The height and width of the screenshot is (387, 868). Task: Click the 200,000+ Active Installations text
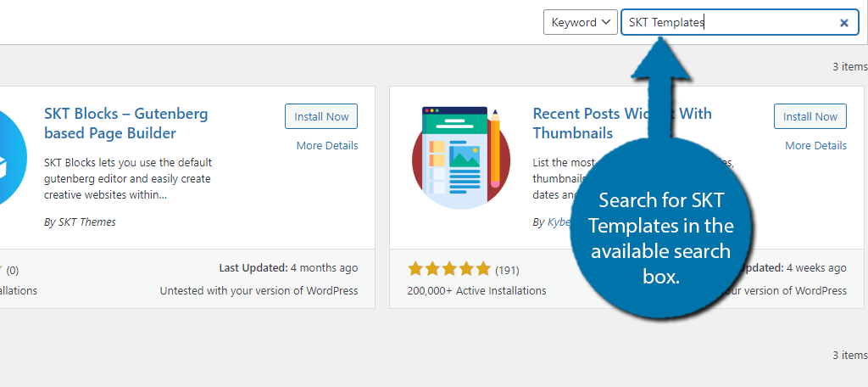click(x=476, y=290)
